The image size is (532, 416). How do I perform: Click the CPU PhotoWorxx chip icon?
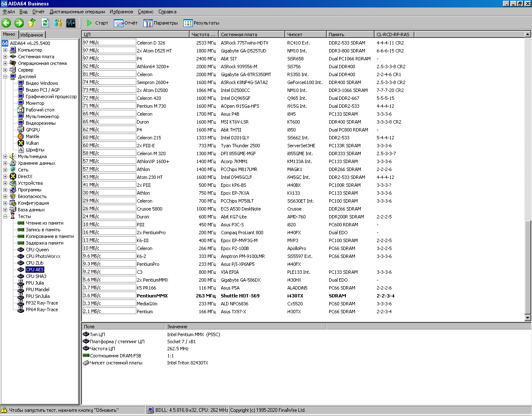(x=21, y=256)
